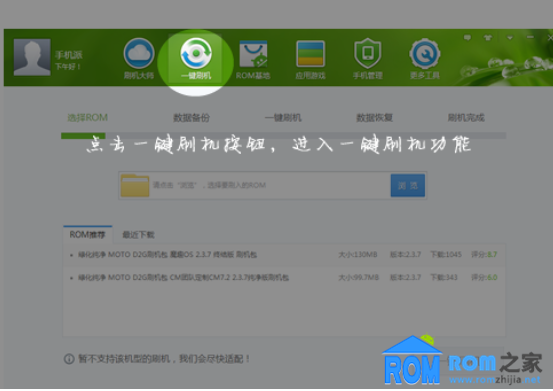Click 版本:2.3.7 in the 魔趣OS row

coord(405,255)
